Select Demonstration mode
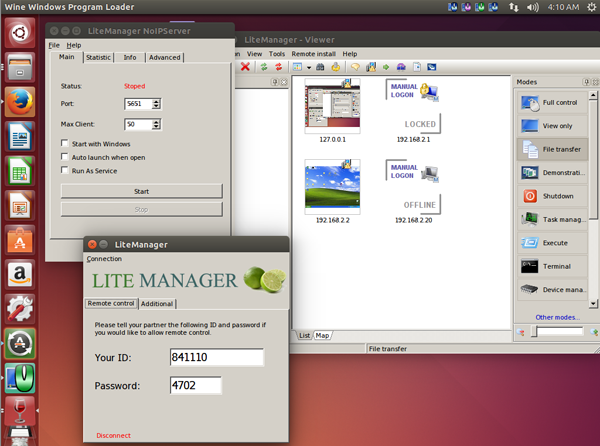Viewport: 600px width, 446px height. tap(552, 173)
